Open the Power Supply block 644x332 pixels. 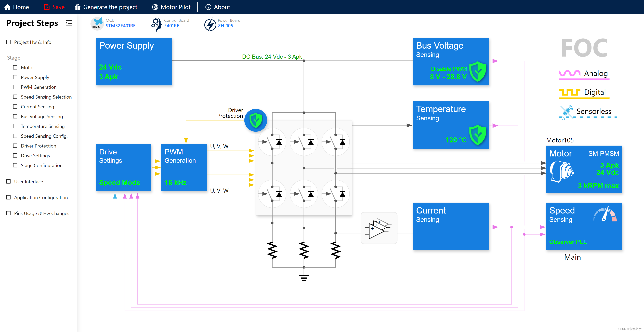pyautogui.click(x=134, y=61)
